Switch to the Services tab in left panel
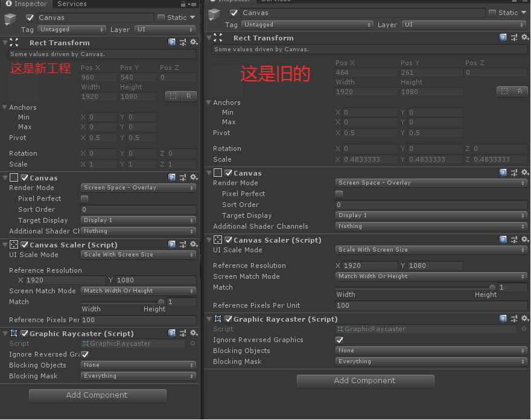531x420 pixels. [72, 4]
